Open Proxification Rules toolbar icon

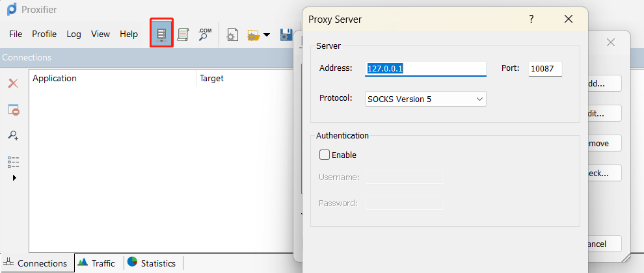[x=183, y=34]
